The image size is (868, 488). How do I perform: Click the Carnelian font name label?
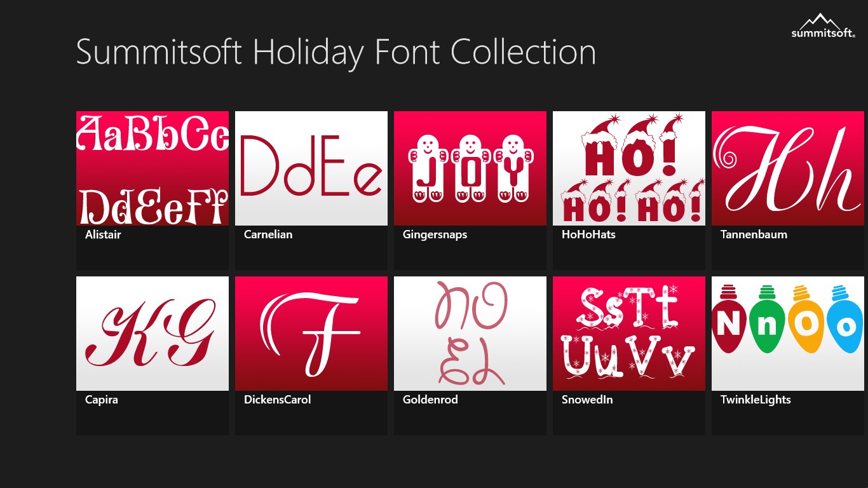(x=268, y=234)
